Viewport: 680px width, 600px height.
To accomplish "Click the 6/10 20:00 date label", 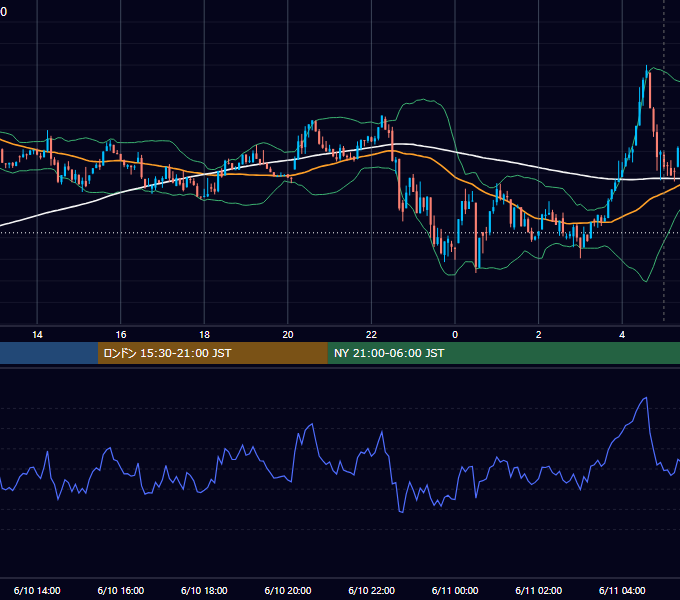I will coord(288,590).
